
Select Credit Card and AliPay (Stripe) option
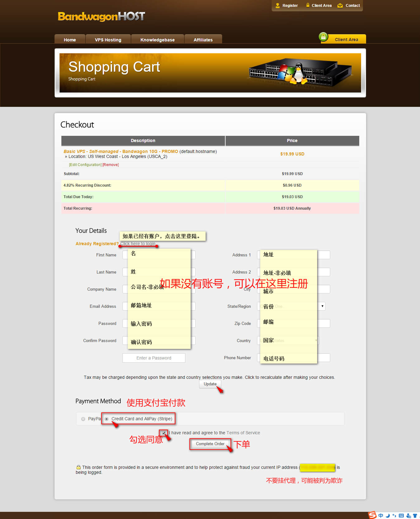click(x=107, y=419)
